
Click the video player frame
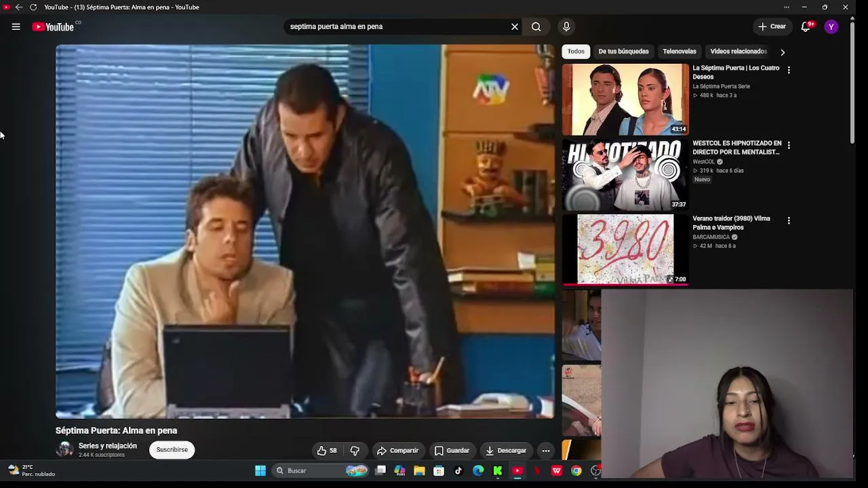point(305,231)
